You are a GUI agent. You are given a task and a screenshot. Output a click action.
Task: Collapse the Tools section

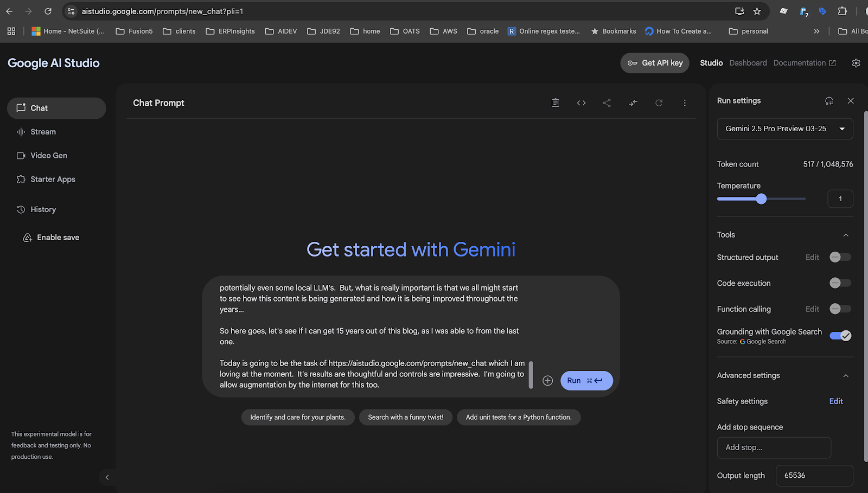click(x=846, y=235)
